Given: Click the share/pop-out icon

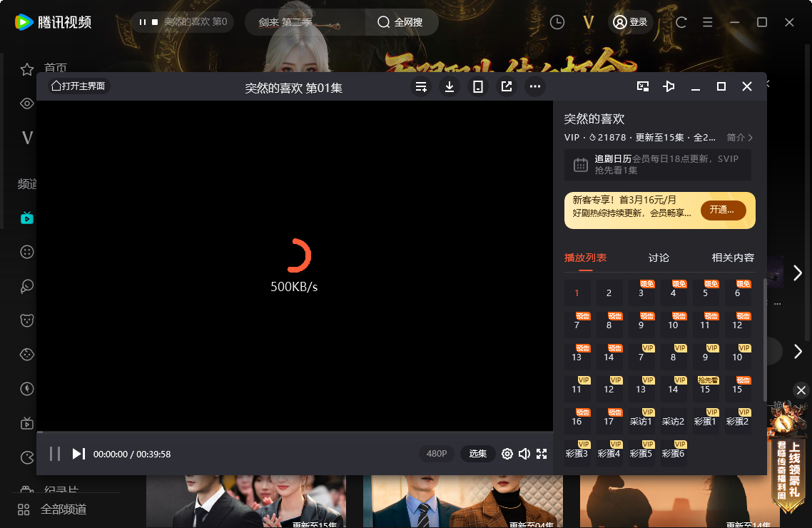Looking at the screenshot, I should (x=506, y=86).
